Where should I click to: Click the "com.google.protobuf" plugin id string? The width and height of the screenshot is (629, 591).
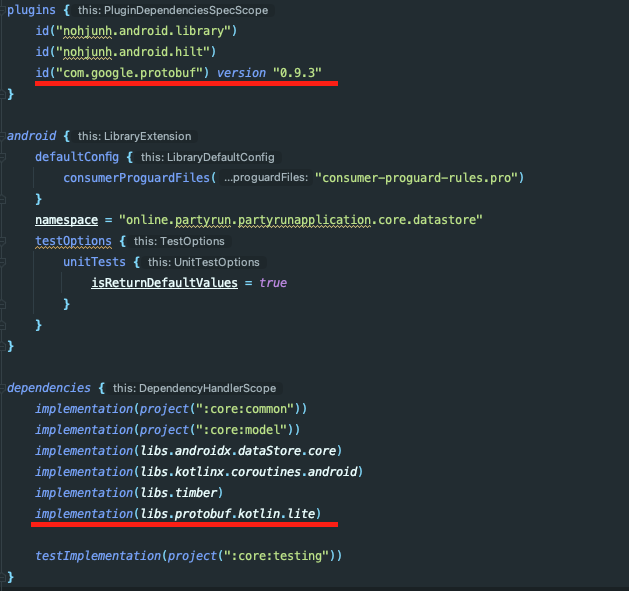point(129,73)
